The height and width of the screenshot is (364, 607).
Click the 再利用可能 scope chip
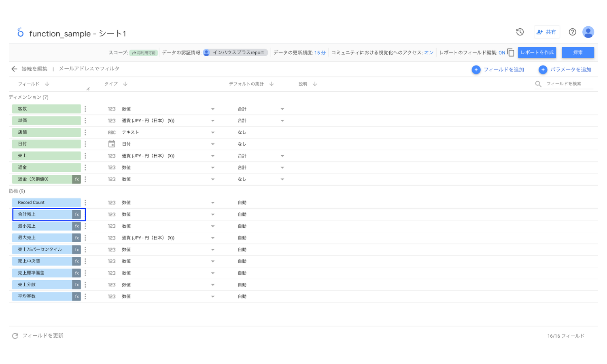(x=143, y=53)
